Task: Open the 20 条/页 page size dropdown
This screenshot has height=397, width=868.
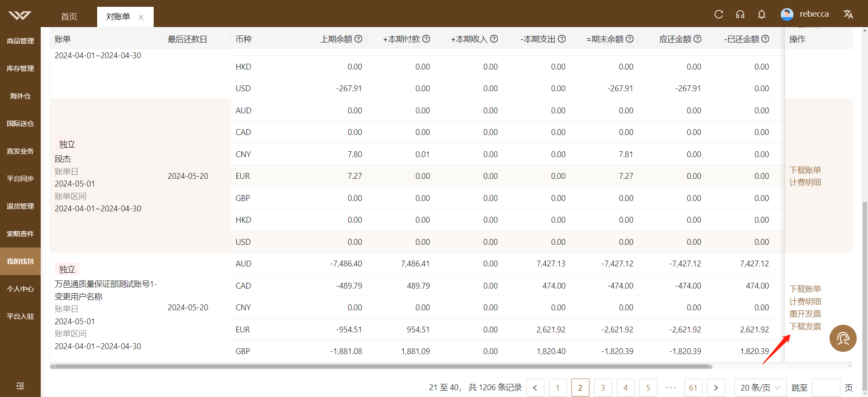Action: pos(760,388)
